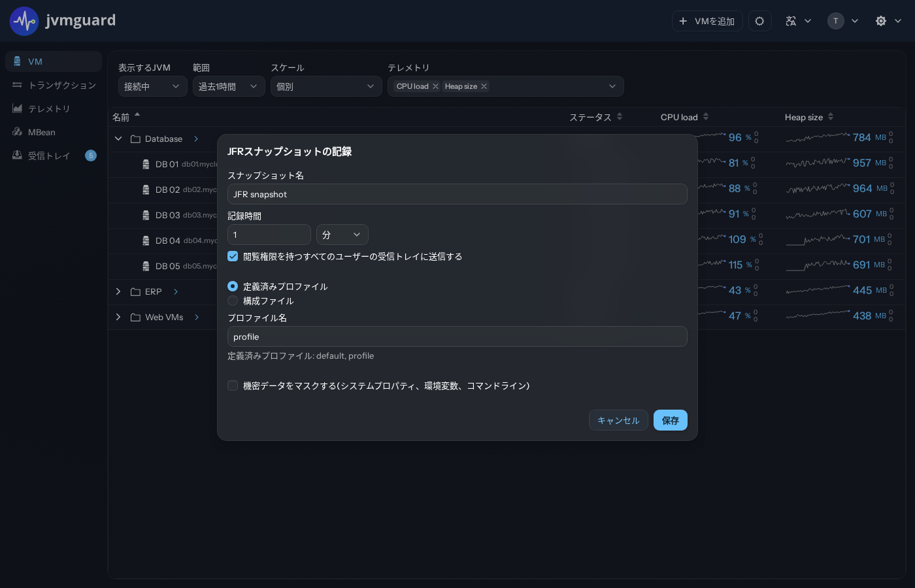Click the jvmguard logo icon
Viewport: 915px width, 588px height.
coord(24,21)
